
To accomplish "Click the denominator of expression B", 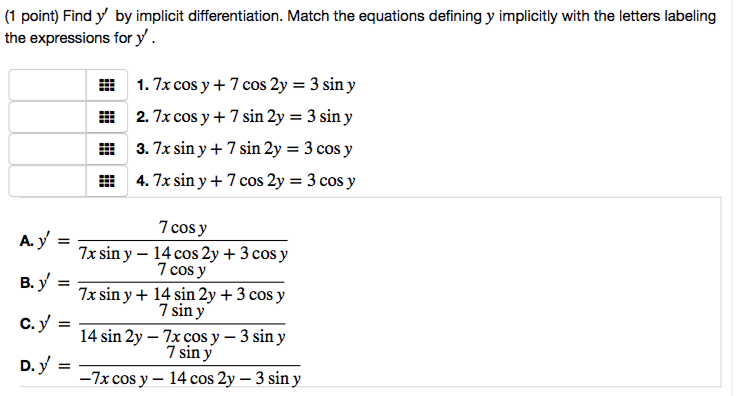I will click(182, 294).
